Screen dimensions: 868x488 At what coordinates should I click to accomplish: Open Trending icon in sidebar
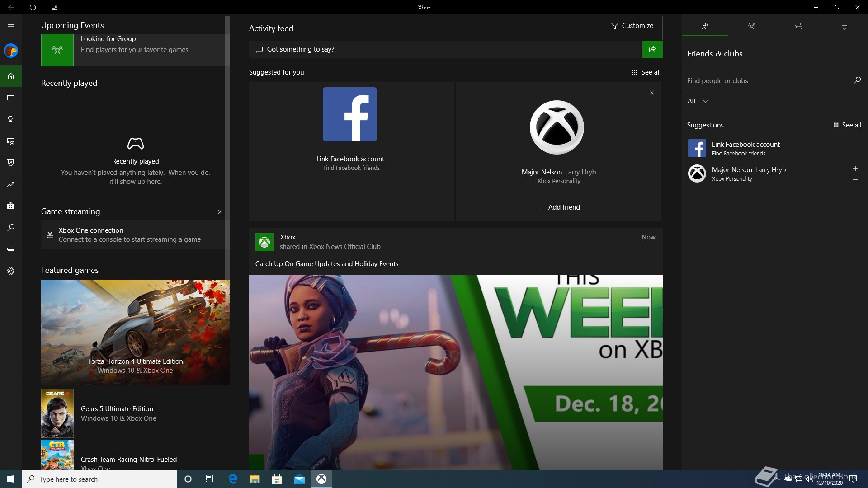point(11,184)
